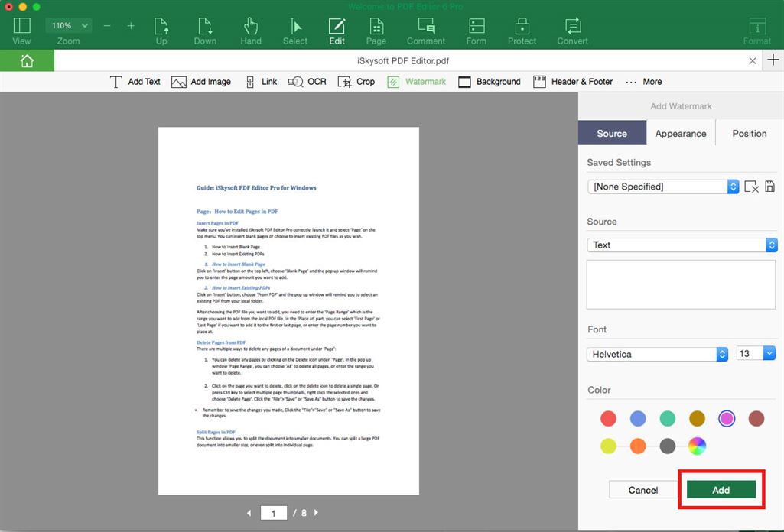784x532 pixels.
Task: Click the watermark text input box
Action: (681, 284)
